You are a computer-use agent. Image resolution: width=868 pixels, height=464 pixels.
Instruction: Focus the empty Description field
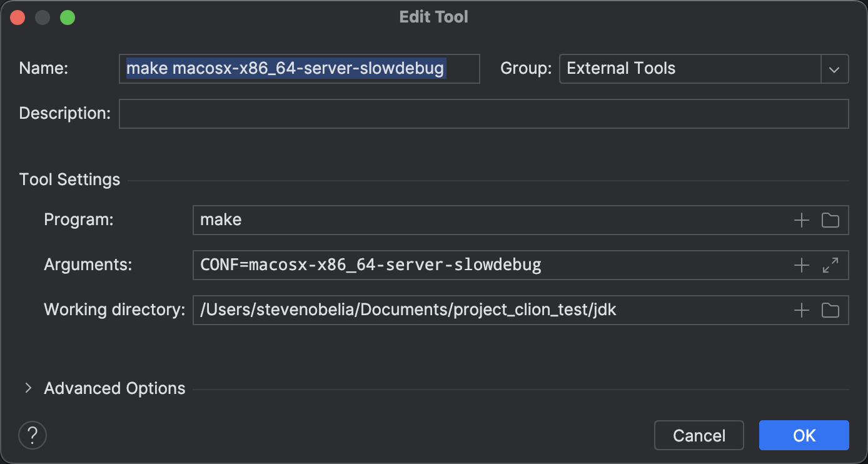483,114
